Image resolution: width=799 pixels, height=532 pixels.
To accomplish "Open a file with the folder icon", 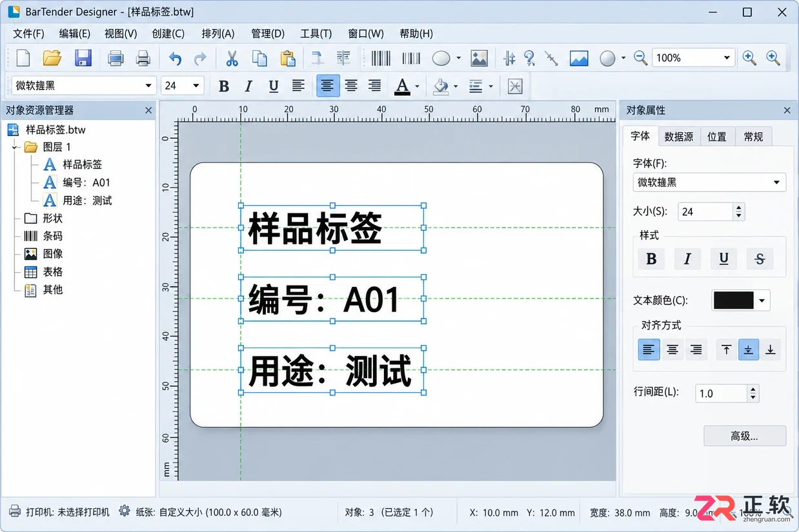I will click(x=52, y=58).
